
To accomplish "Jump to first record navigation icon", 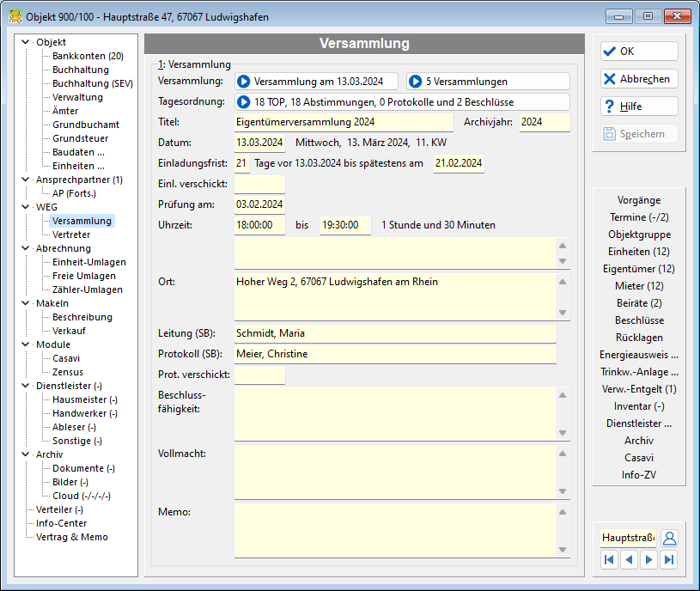I will pyautogui.click(x=609, y=560).
